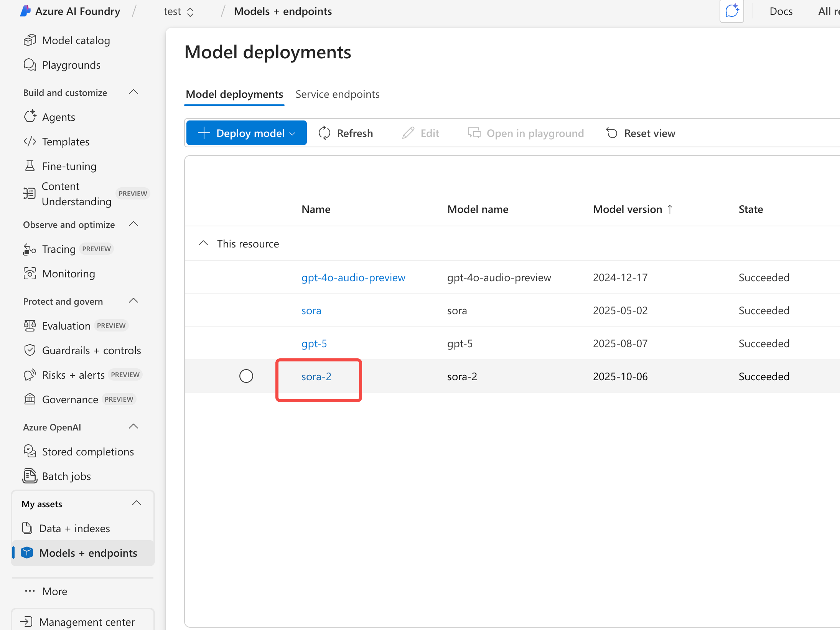840x630 pixels.
Task: Click the Refresh toolbar icon
Action: [x=324, y=133]
